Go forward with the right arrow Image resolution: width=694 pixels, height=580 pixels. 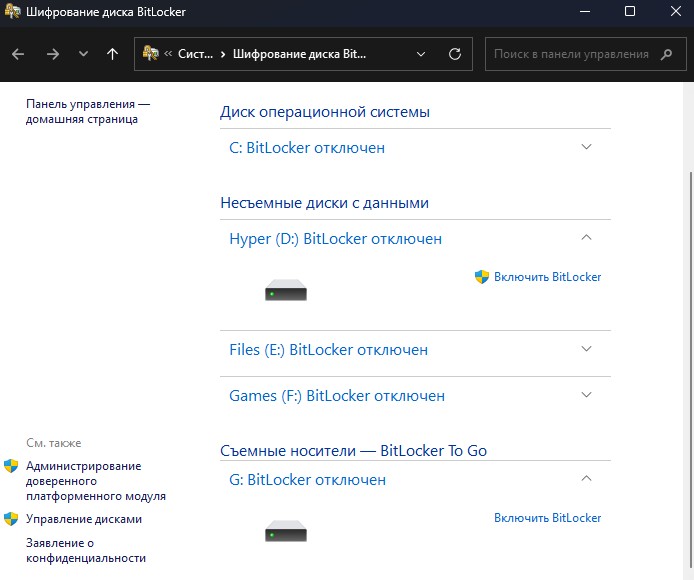tap(53, 54)
